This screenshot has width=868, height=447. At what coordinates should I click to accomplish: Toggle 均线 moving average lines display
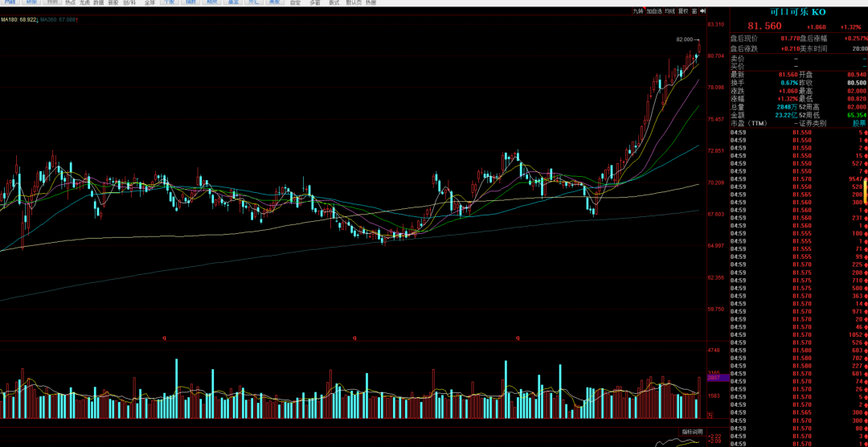670,11
